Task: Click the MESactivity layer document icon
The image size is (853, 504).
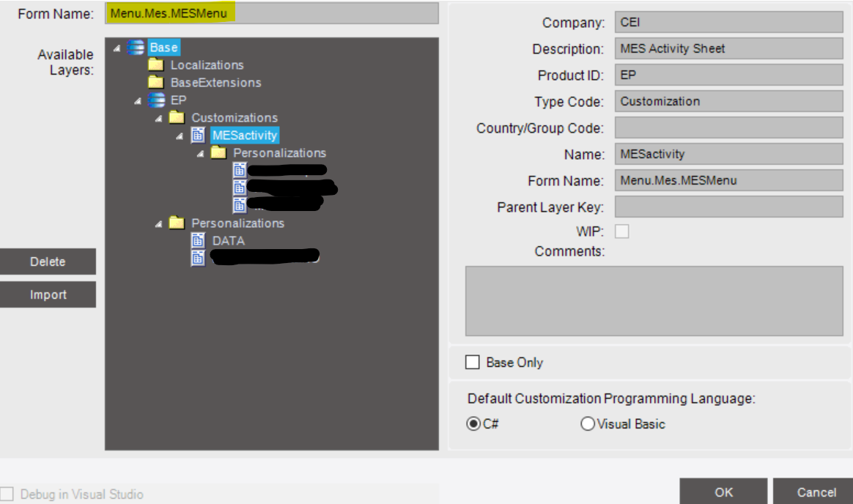Action: coord(198,135)
